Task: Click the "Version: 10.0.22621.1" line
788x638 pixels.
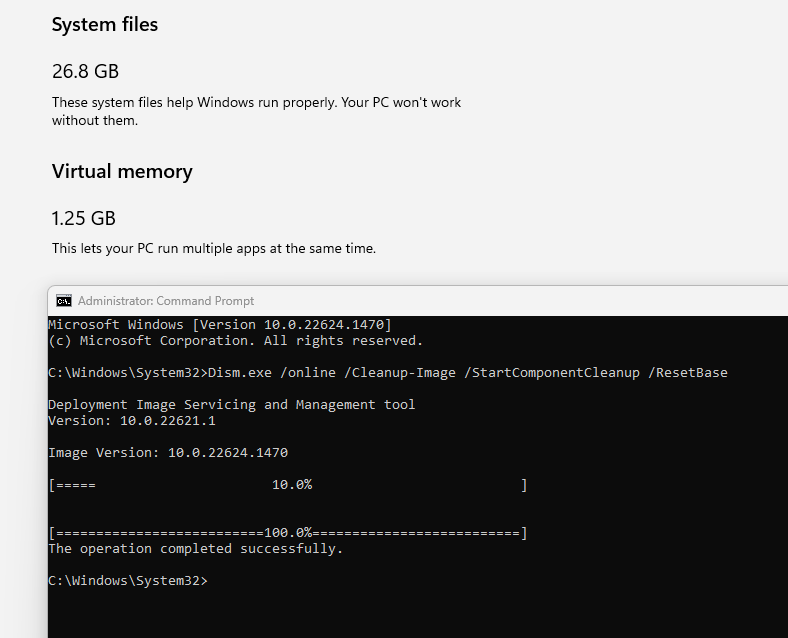Action: tap(131, 421)
